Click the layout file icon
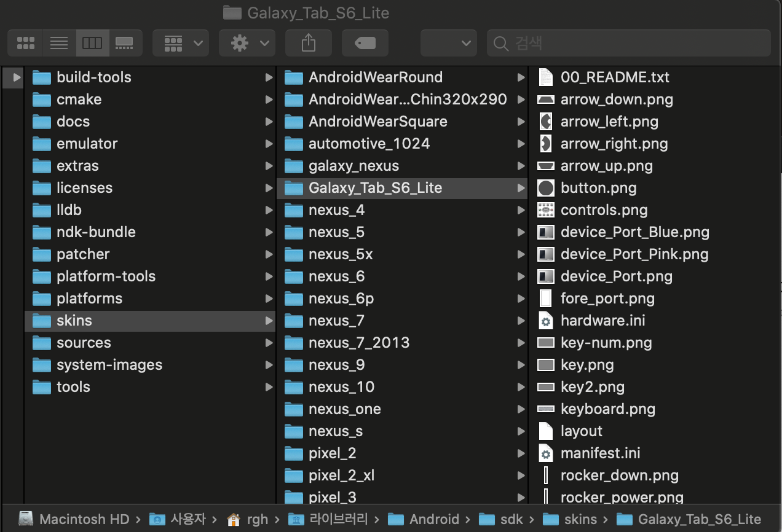This screenshot has width=782, height=532. [x=546, y=431]
